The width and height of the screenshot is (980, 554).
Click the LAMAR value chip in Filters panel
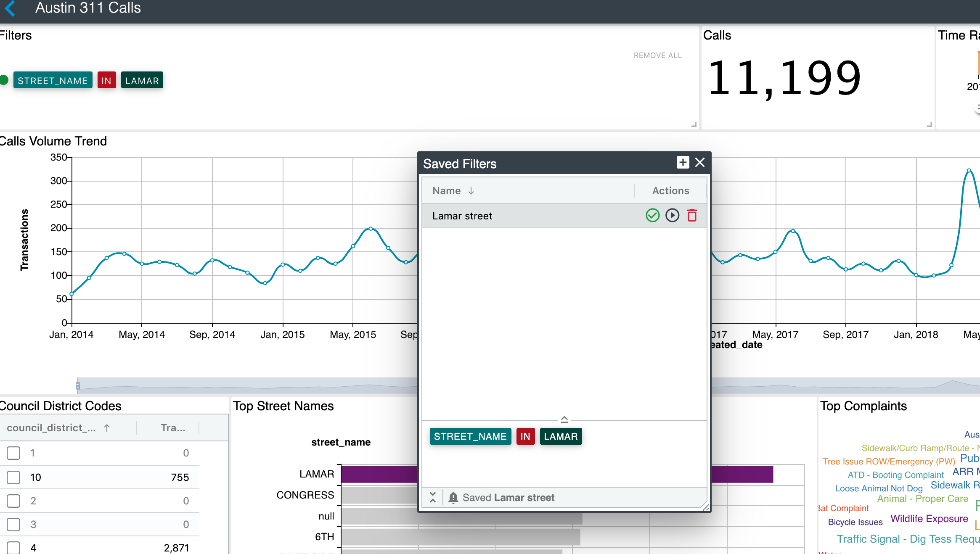pos(142,80)
